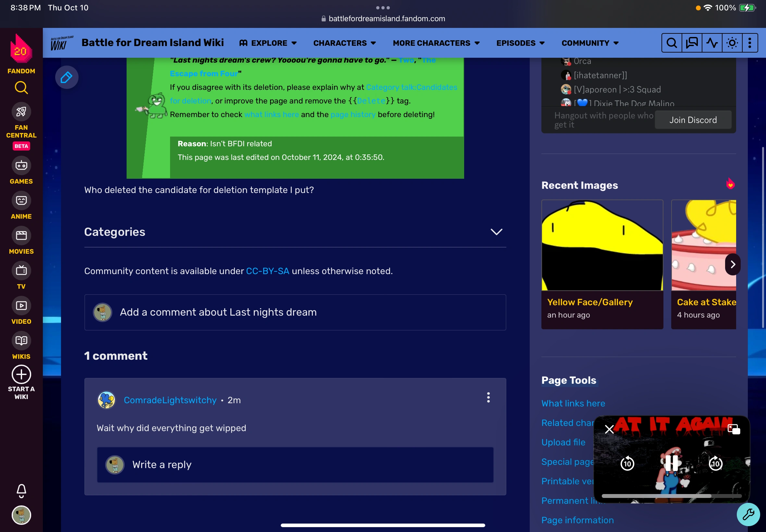
Task: Open the comment's three-dot options menu
Action: [x=488, y=397]
